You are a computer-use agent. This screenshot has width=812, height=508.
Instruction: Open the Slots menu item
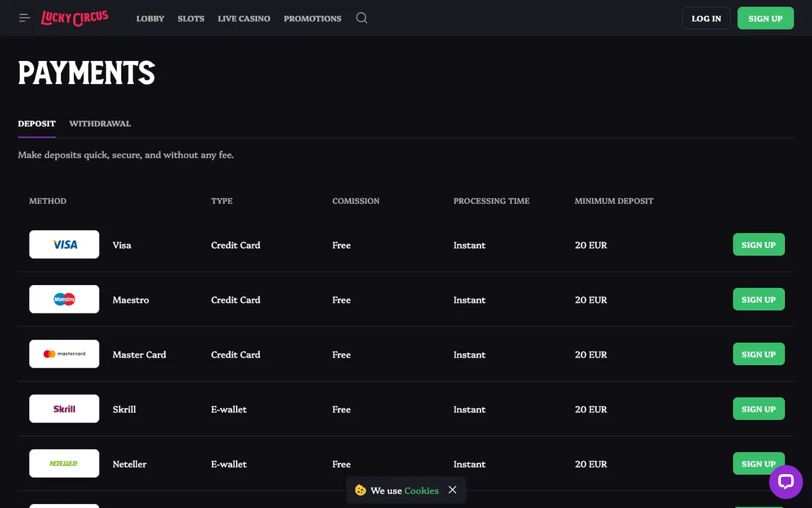point(191,19)
